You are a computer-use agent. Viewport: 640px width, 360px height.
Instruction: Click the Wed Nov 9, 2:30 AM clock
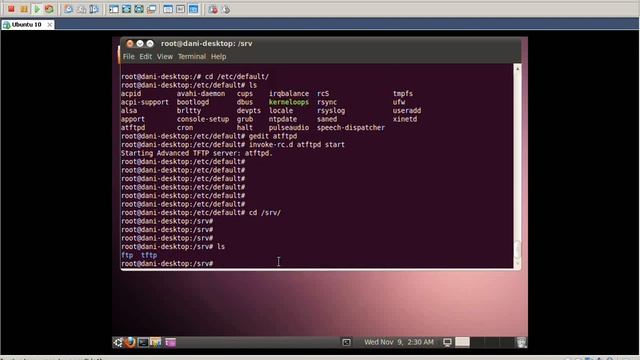399,342
